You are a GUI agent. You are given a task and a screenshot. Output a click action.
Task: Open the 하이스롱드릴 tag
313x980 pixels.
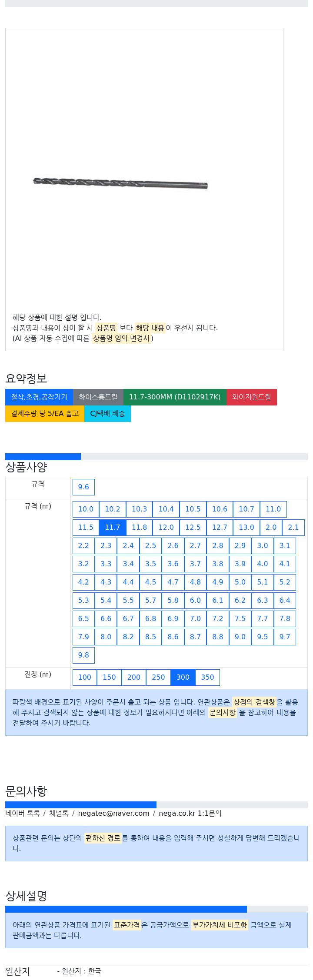tap(98, 397)
